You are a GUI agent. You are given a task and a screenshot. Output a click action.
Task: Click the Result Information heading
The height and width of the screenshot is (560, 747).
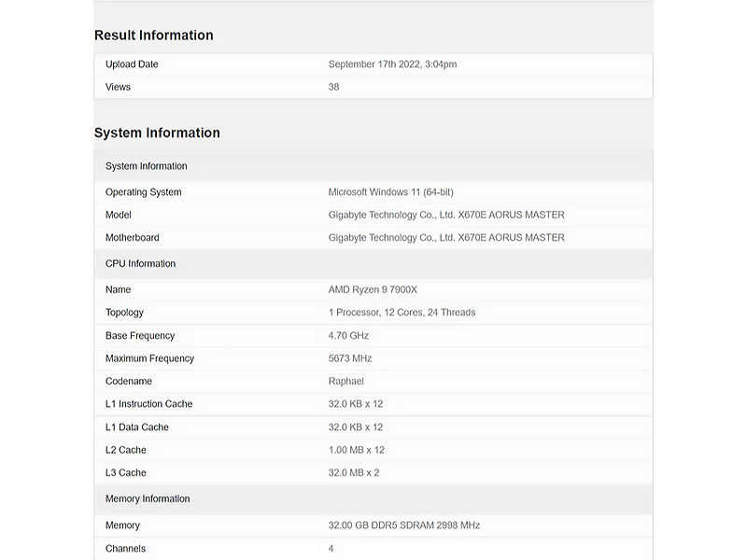153,35
